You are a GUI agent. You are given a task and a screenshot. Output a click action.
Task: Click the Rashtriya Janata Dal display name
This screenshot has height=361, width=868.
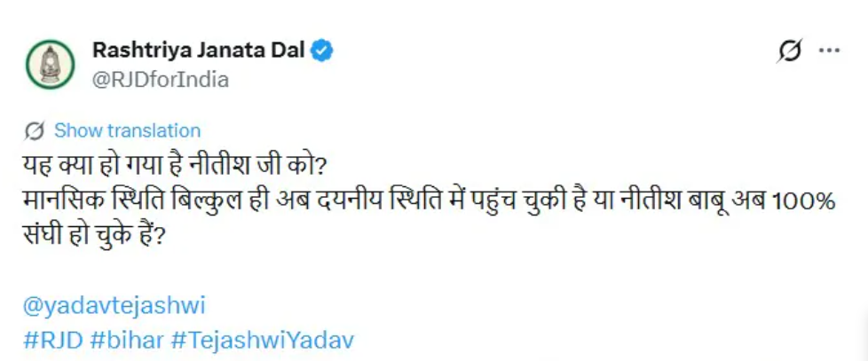(x=199, y=51)
